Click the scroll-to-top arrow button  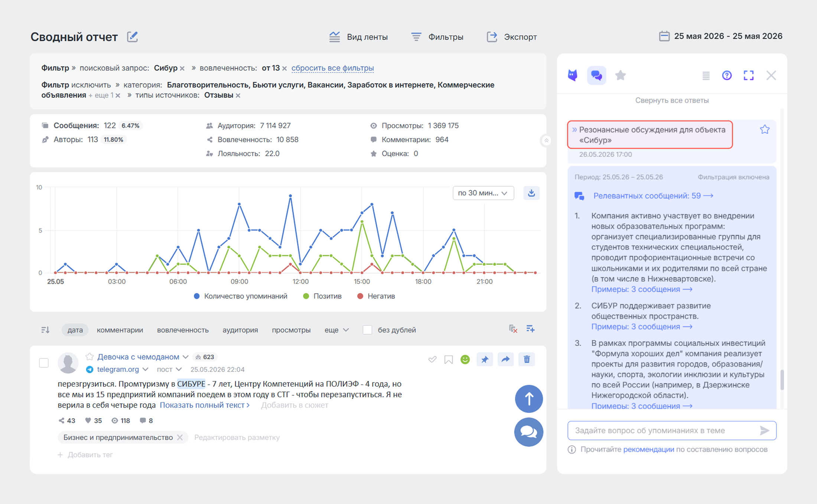pos(529,399)
